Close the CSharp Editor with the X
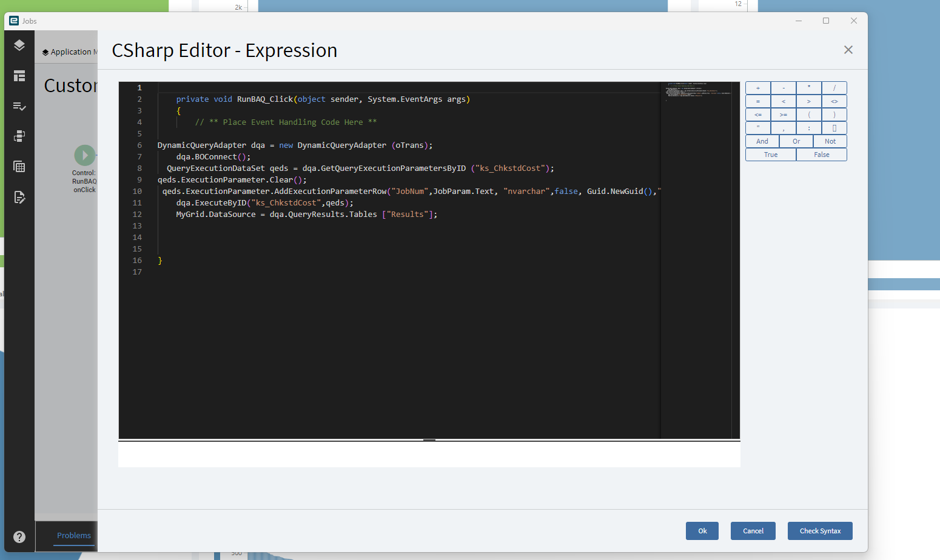This screenshot has height=560, width=940. (848, 50)
